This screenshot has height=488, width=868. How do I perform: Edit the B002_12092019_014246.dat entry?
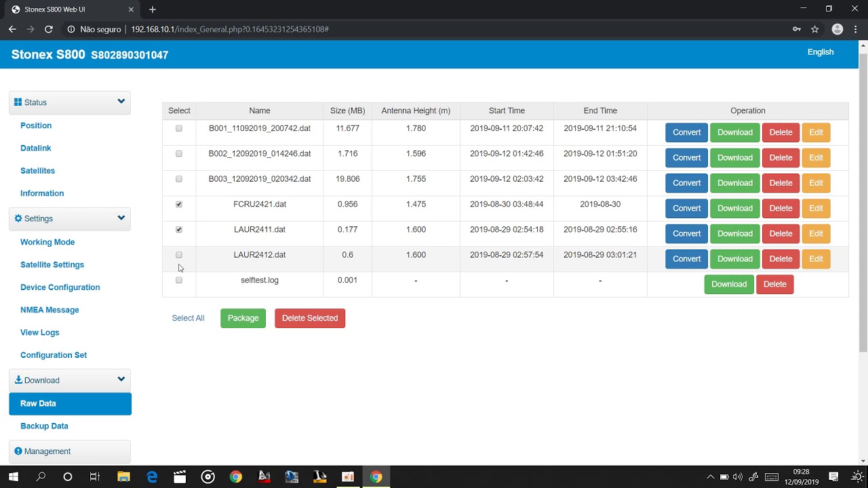click(816, 157)
